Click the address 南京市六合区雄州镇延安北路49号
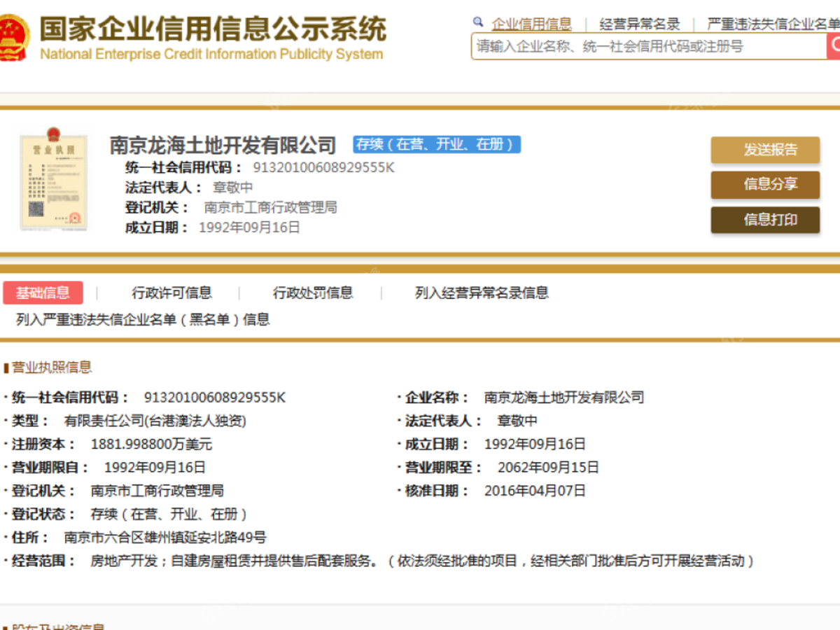The height and width of the screenshot is (630, 840). pyautogui.click(x=165, y=538)
